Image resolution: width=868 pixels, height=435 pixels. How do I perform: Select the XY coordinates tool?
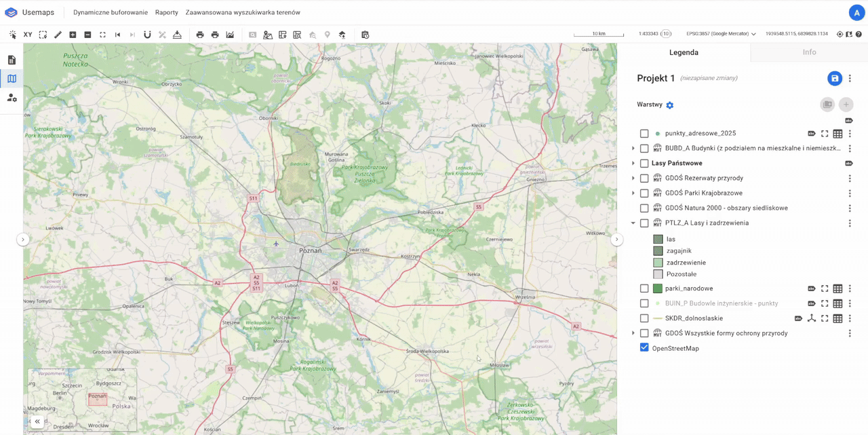point(28,35)
